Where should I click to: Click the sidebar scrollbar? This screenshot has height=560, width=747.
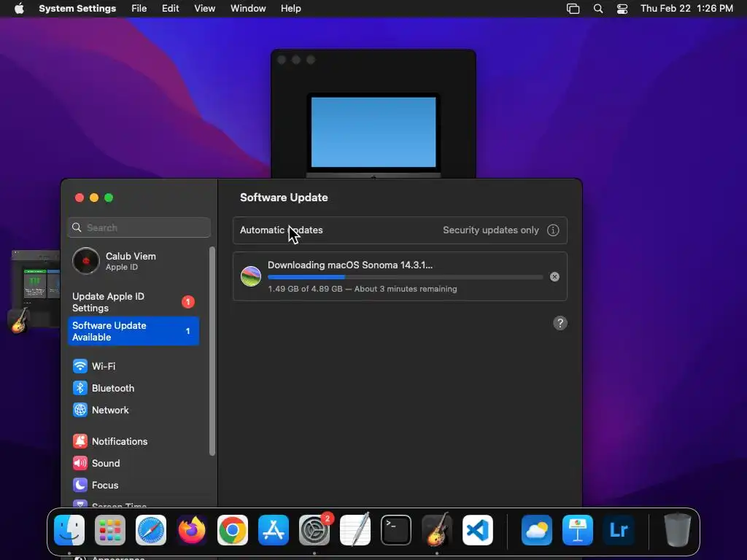pyautogui.click(x=212, y=351)
